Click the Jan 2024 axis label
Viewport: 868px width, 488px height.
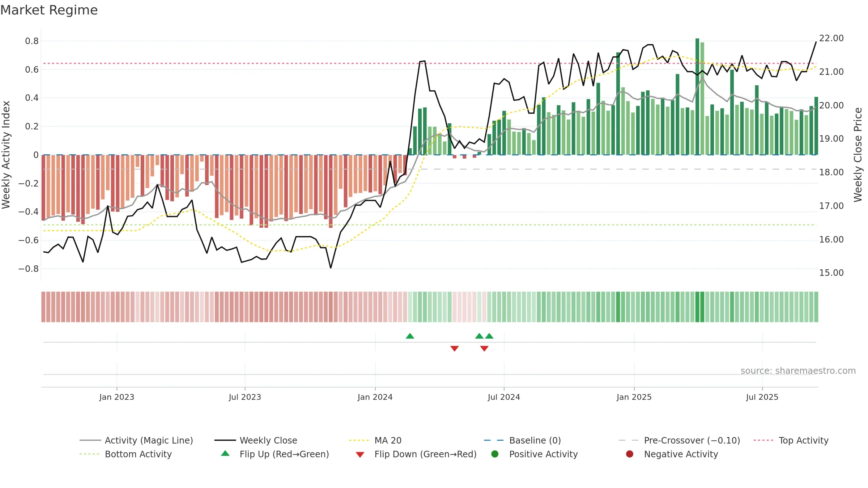375,397
